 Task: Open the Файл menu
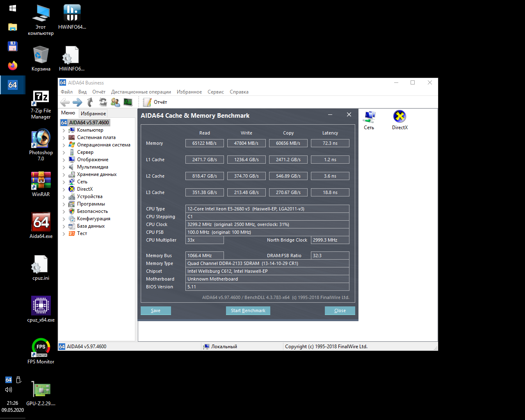tap(67, 92)
